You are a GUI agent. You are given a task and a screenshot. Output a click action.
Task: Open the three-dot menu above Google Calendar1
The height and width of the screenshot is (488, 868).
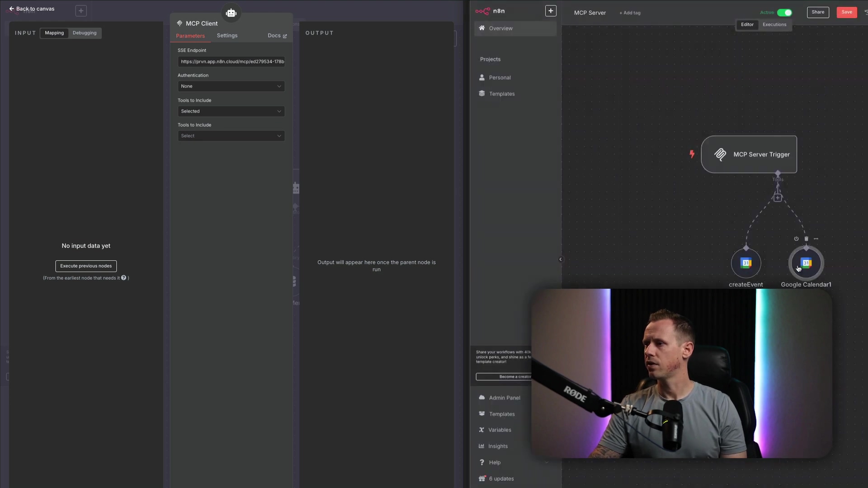(x=816, y=239)
